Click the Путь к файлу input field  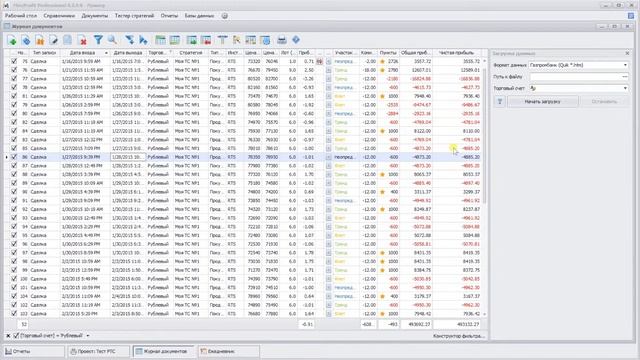tap(575, 77)
